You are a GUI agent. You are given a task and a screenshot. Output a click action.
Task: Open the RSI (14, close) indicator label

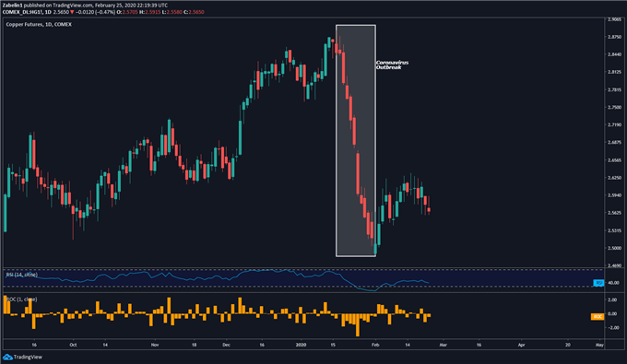tap(21, 275)
